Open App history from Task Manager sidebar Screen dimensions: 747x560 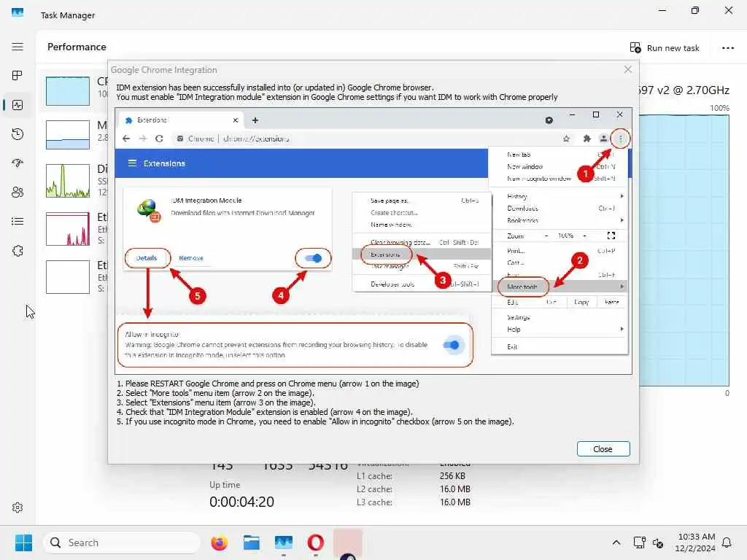(18, 134)
